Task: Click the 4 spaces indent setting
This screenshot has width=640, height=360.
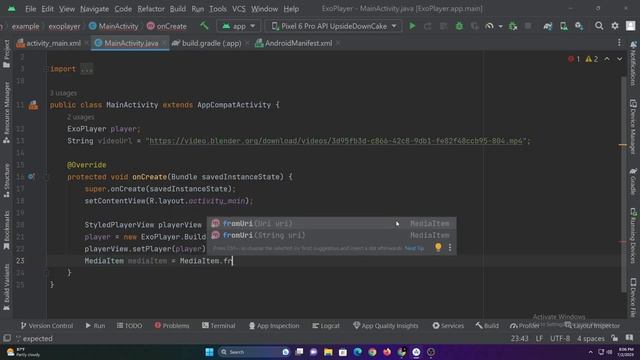Action: (x=591, y=339)
